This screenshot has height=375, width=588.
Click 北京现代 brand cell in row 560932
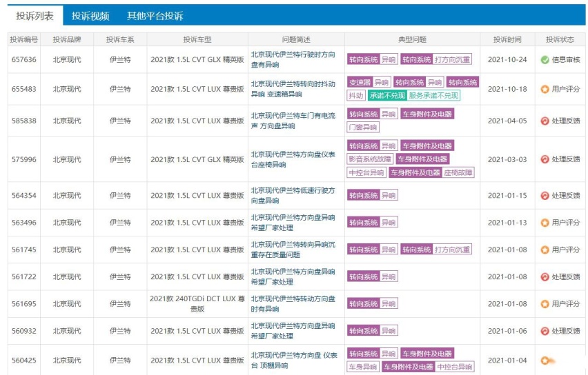[x=67, y=331]
